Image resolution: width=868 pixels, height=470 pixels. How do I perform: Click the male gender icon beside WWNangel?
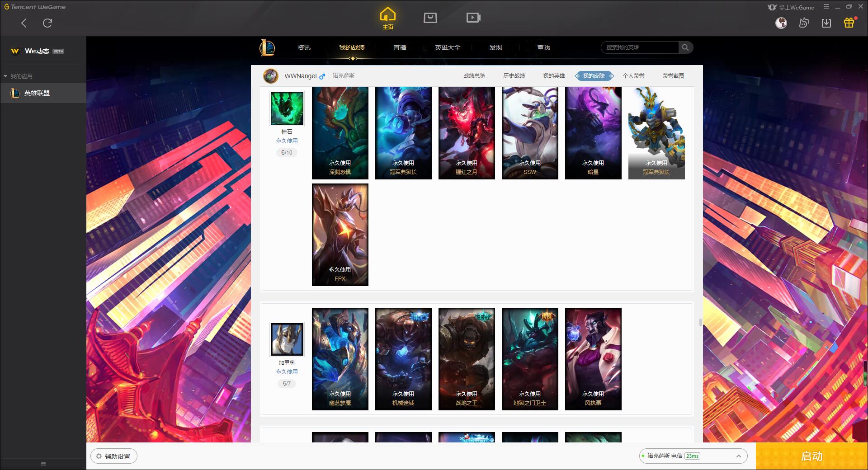coord(322,76)
